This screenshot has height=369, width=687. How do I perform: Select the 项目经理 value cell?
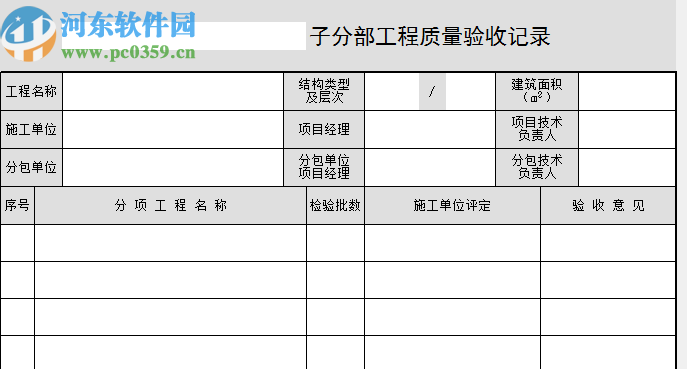point(430,129)
